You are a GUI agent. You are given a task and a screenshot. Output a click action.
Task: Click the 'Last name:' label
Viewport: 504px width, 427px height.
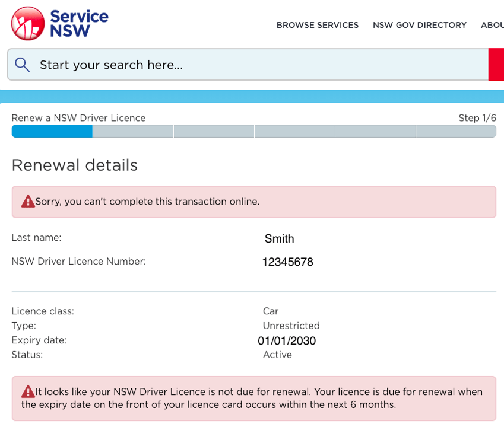tap(36, 238)
